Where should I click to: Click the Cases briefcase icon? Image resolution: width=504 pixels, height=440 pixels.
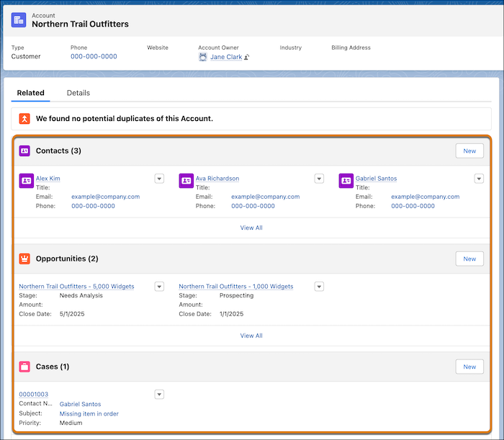click(24, 367)
